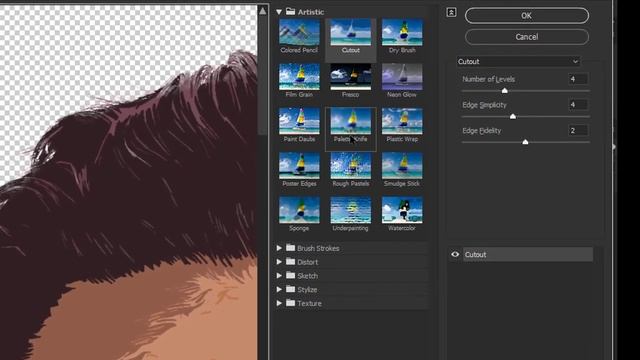Expand the Texture filter folder
Image resolution: width=640 pixels, height=360 pixels.
coord(279,303)
